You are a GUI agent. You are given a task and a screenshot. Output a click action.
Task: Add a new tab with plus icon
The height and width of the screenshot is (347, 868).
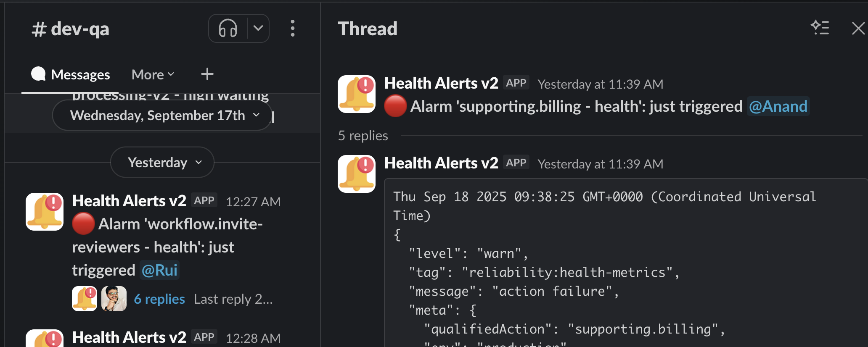pos(207,74)
